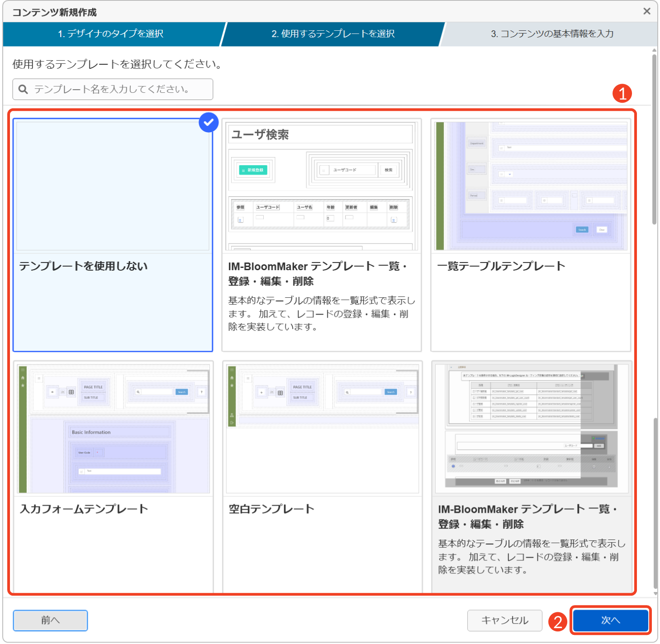The width and height of the screenshot is (660, 644).
Task: Choose 一覧テーブルテンプレート preview image
Action: pos(531,186)
